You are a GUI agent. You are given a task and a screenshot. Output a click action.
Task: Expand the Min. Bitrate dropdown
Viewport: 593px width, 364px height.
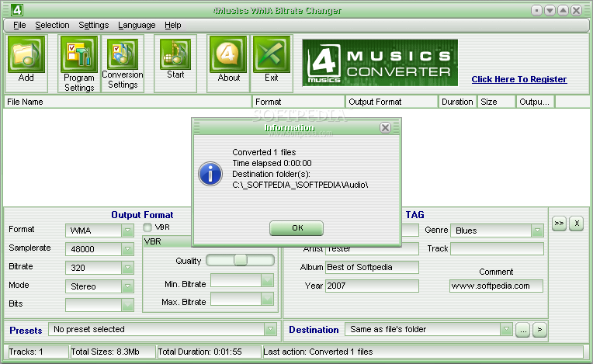pos(267,280)
